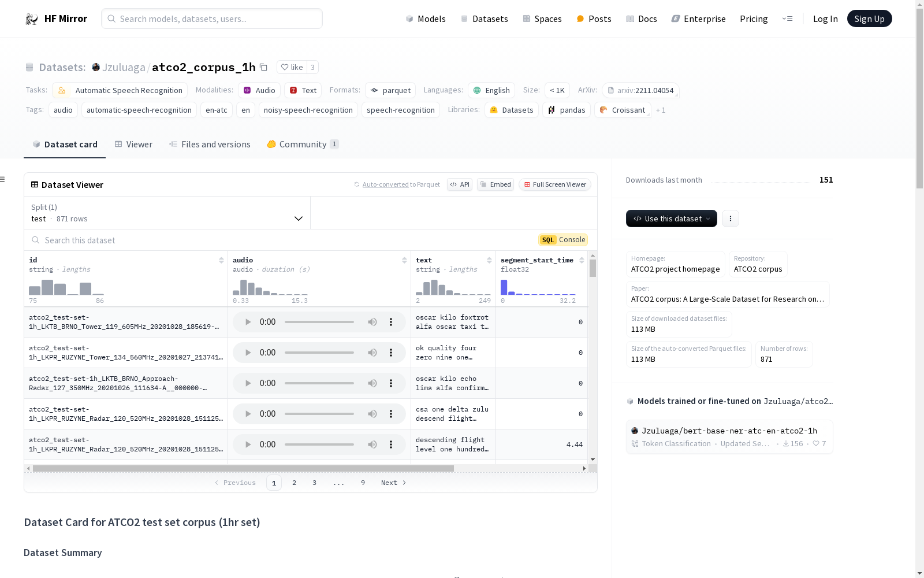The width and height of the screenshot is (924, 578).
Task: Go to Spaces in the top navigation
Action: (x=542, y=18)
